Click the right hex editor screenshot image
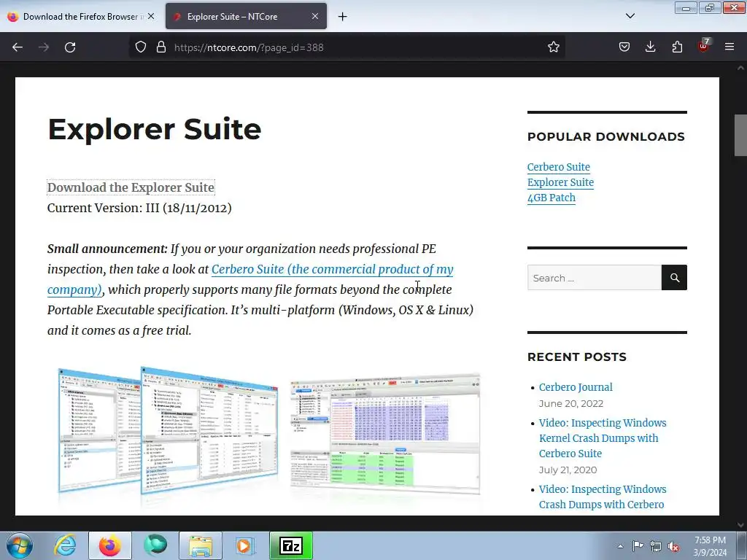This screenshot has width=747, height=560. click(x=385, y=434)
